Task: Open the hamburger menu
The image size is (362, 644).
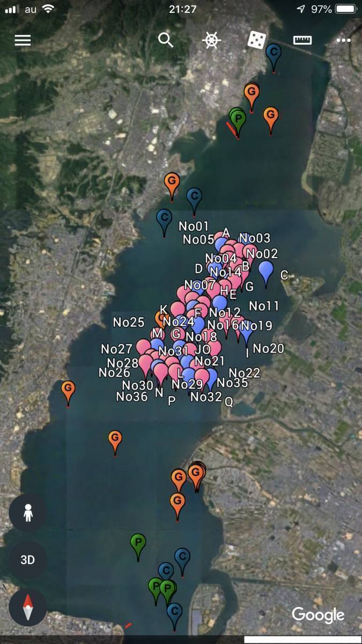Action: [x=23, y=40]
